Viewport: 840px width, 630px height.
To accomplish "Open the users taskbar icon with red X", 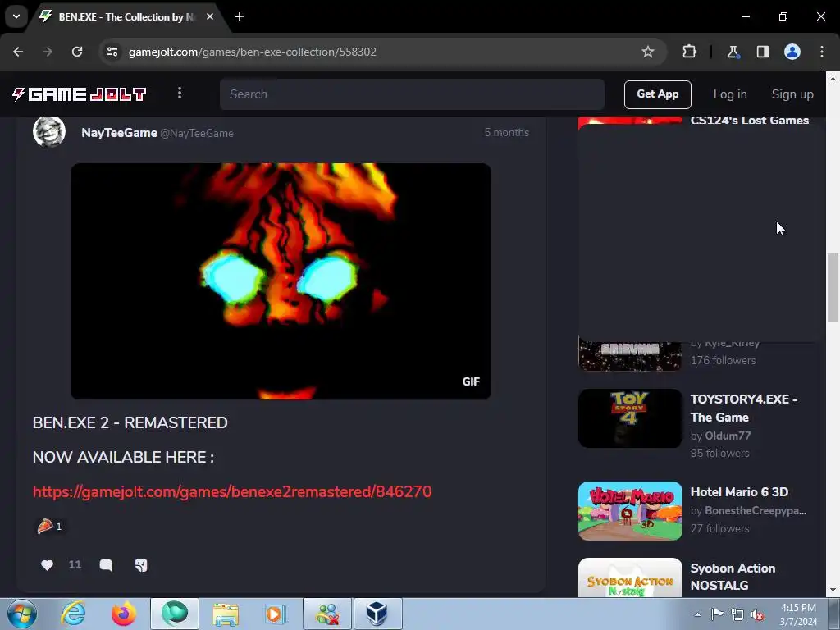I will 326,614.
